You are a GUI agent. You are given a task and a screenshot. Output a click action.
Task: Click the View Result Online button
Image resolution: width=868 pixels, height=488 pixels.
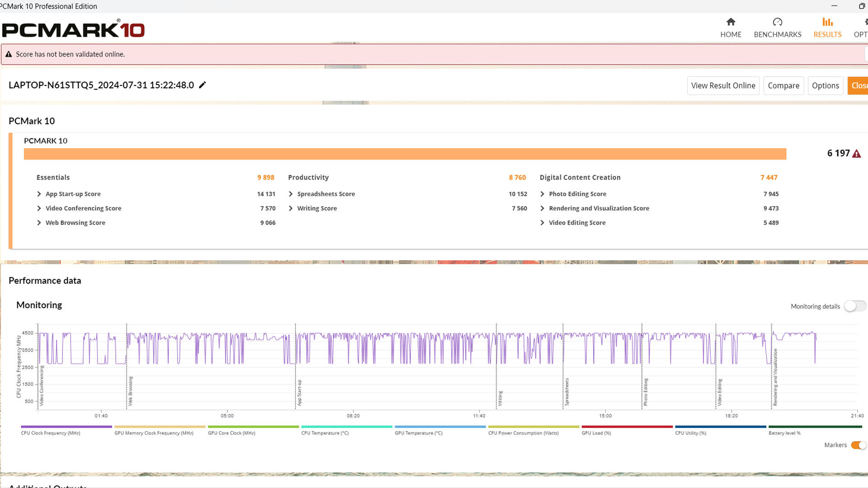(x=723, y=85)
